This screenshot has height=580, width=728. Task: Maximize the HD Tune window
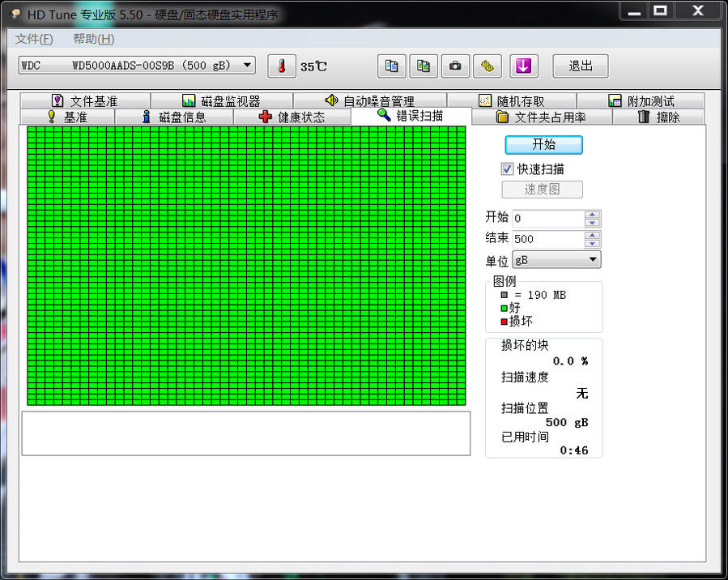[660, 11]
